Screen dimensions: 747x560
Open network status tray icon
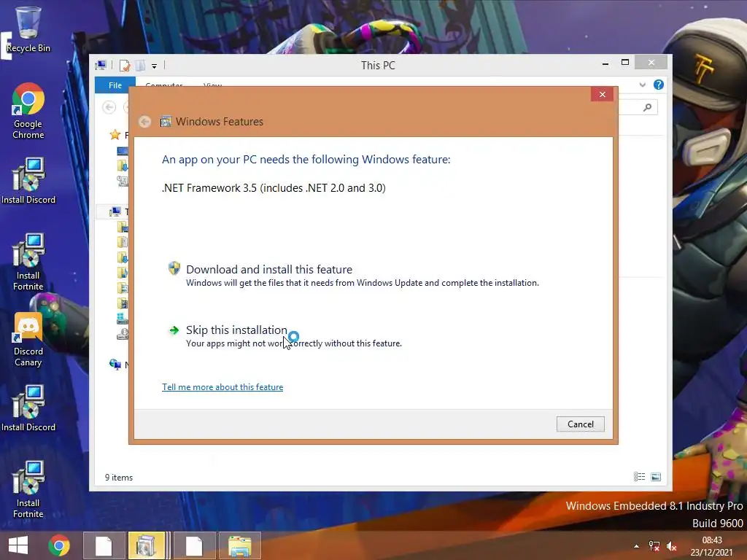point(654,546)
